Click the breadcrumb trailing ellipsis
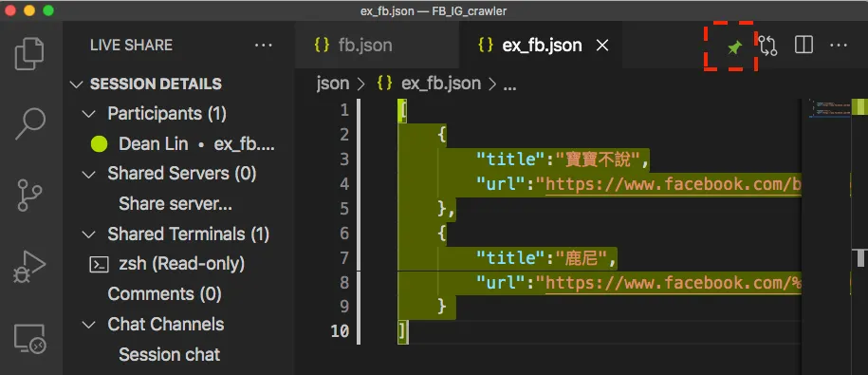Viewport: 868px width, 375px height. click(508, 86)
